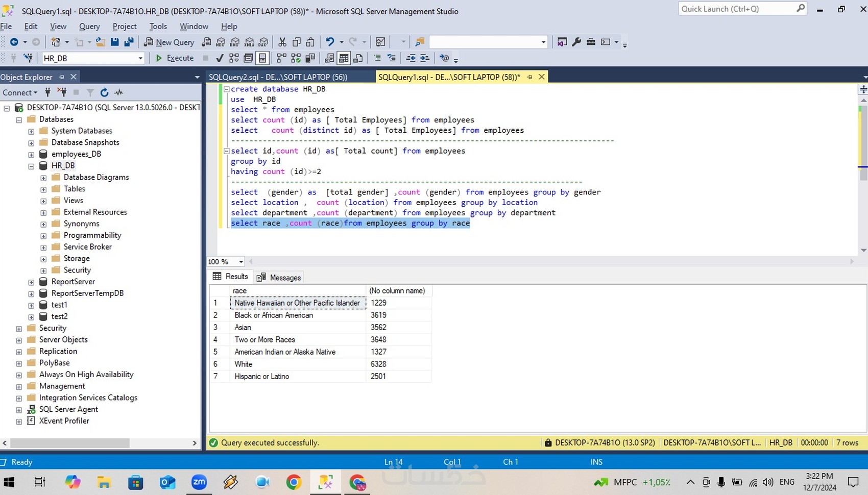Expand the Tables folder under HR_DB
This screenshot has width=868, height=495.
[x=43, y=189]
